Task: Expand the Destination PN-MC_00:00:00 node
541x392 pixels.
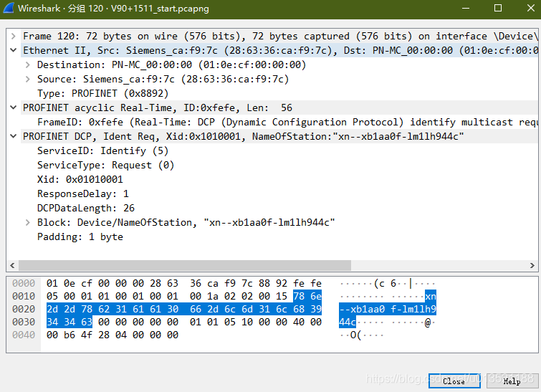Action: [x=28, y=64]
